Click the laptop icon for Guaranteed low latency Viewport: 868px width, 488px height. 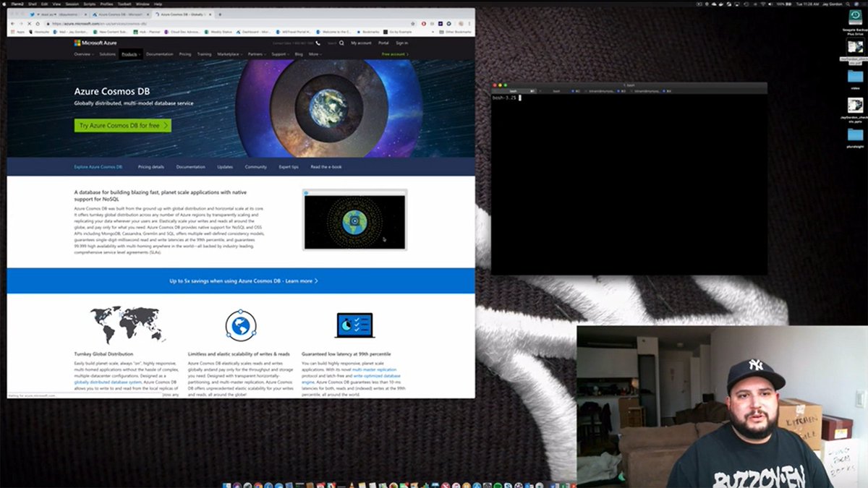pyautogui.click(x=354, y=324)
